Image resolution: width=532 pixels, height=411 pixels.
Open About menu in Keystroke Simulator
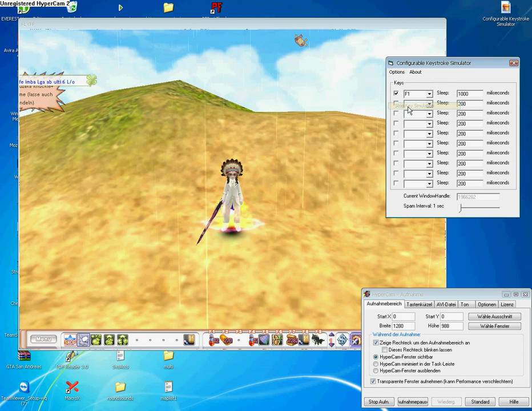coord(416,72)
